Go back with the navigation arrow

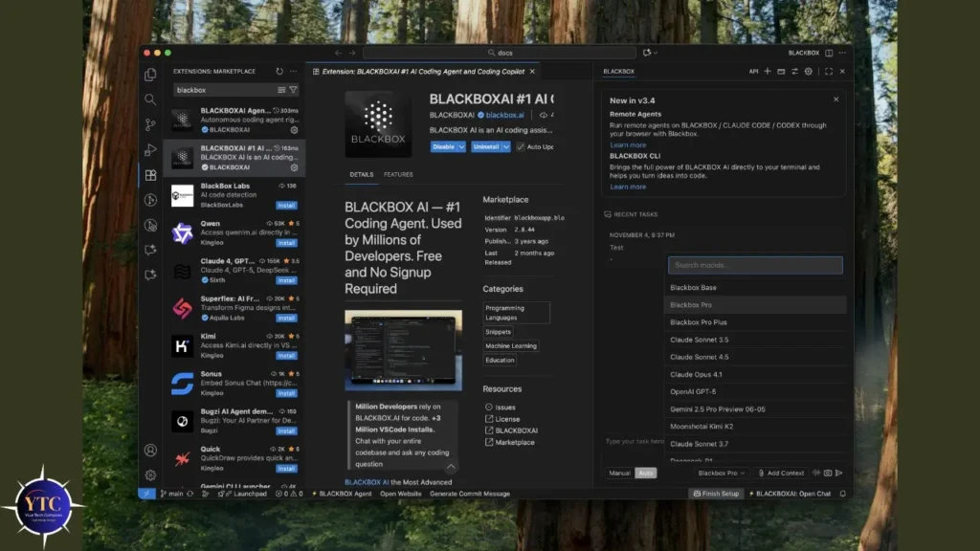click(338, 54)
